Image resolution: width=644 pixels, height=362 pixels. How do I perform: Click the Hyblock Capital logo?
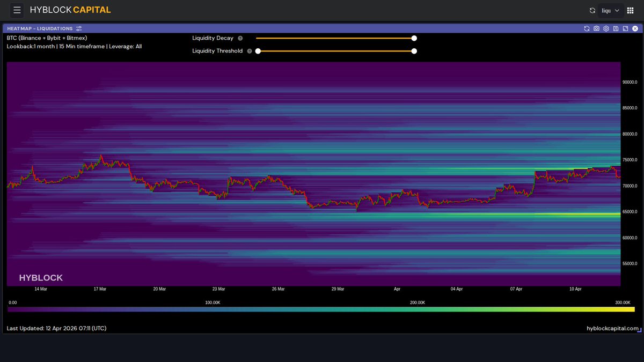click(x=70, y=10)
